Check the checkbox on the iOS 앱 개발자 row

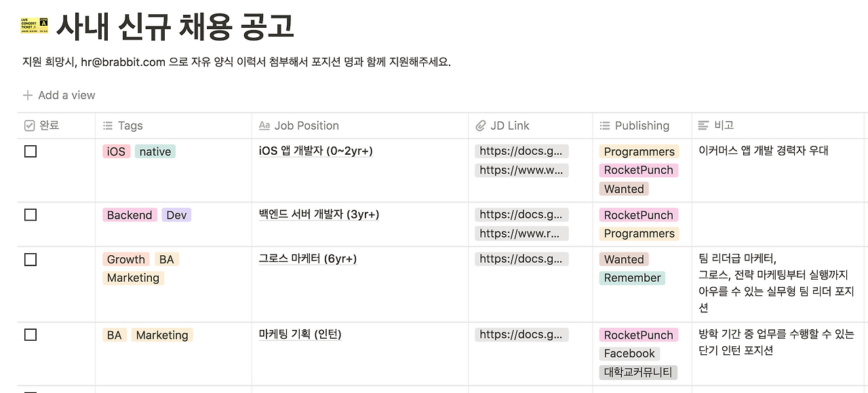tap(30, 151)
